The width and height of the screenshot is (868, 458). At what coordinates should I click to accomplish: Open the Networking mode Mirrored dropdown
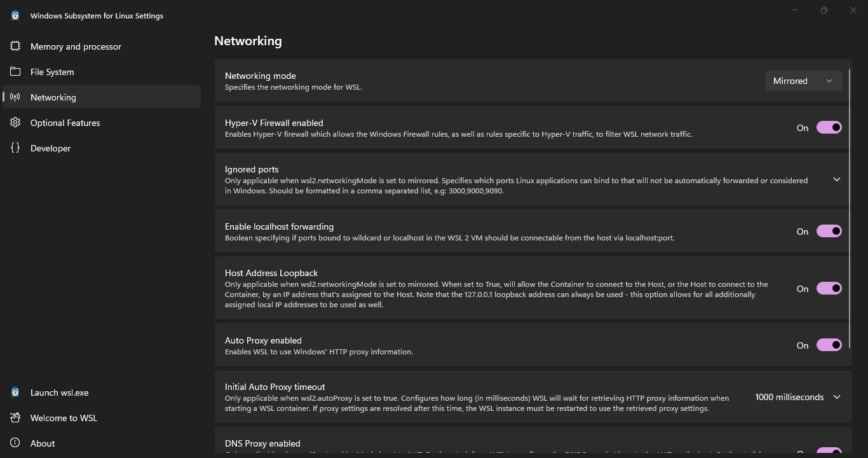pyautogui.click(x=803, y=81)
